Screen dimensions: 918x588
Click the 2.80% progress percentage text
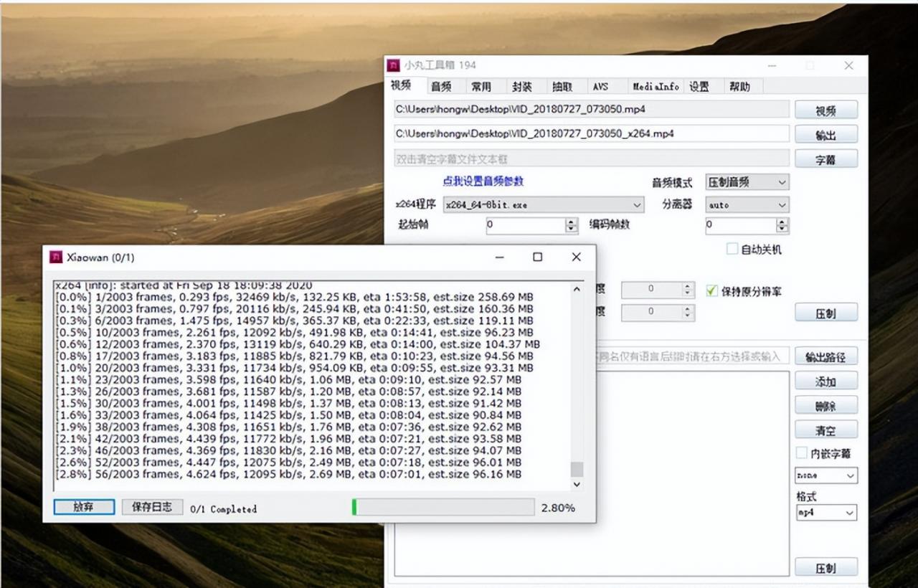point(559,508)
